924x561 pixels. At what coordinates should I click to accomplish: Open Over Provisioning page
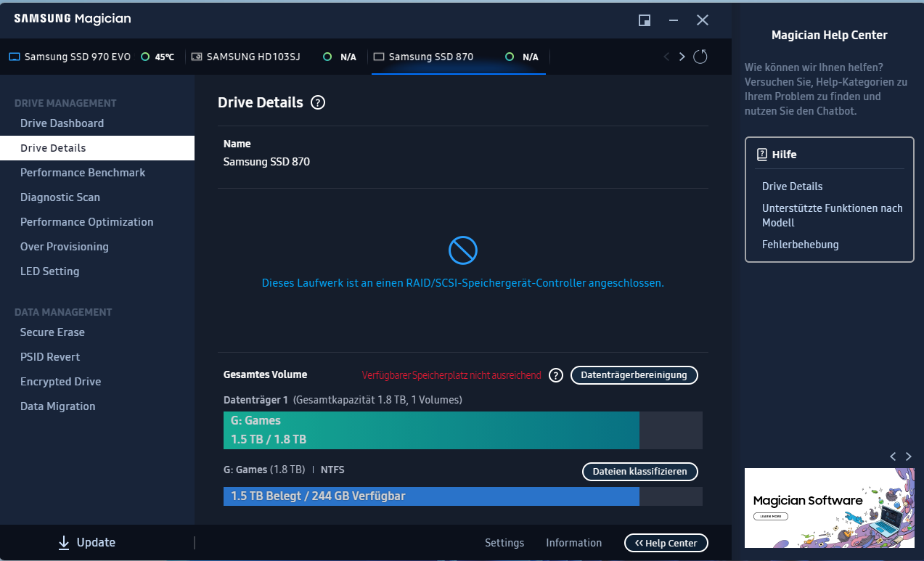click(x=97, y=247)
